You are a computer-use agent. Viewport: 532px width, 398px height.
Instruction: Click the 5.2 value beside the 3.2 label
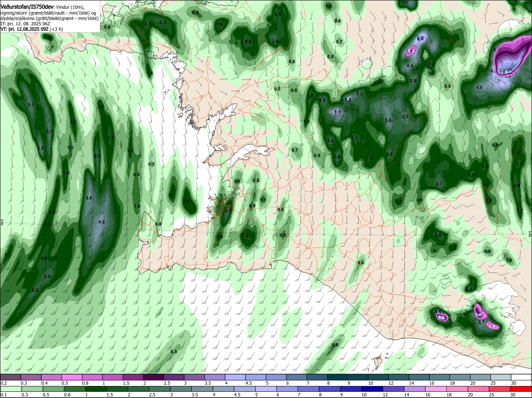tap(348, 100)
